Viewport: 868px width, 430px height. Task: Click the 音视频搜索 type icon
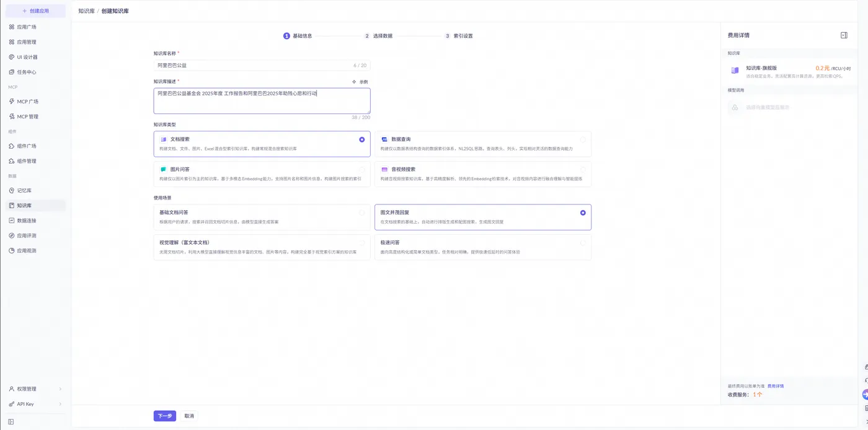pos(384,169)
